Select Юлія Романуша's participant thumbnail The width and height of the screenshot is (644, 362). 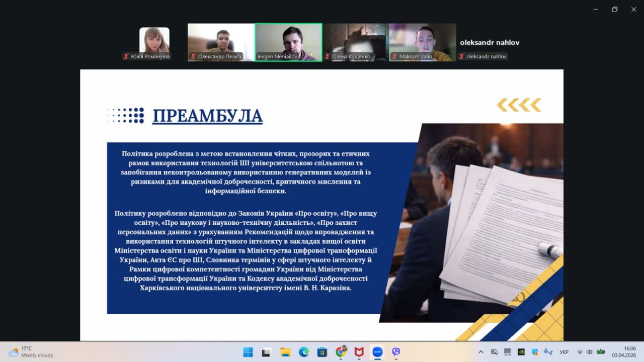tap(154, 42)
